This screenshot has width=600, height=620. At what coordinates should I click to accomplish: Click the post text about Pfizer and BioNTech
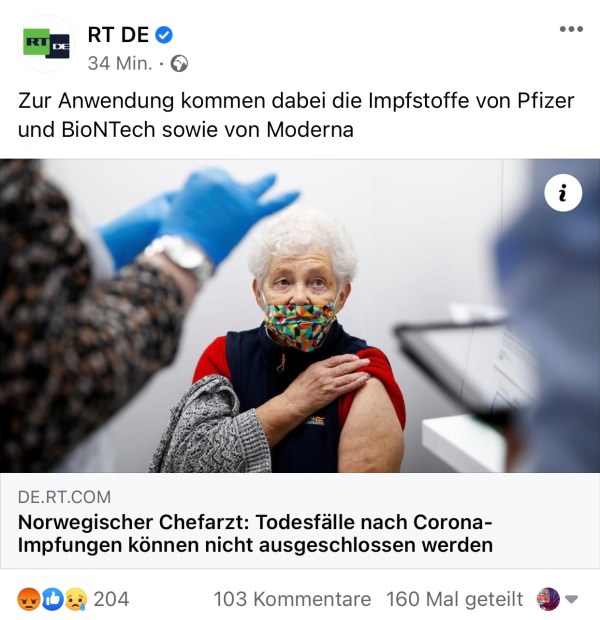tap(296, 115)
